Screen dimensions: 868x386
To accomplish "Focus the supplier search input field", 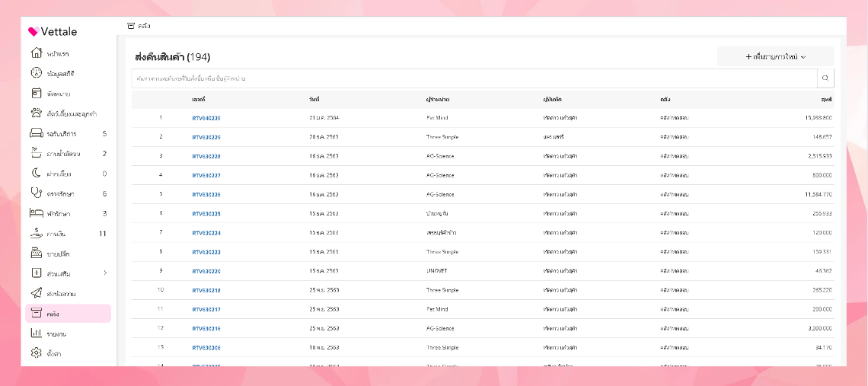I will pyautogui.click(x=474, y=78).
